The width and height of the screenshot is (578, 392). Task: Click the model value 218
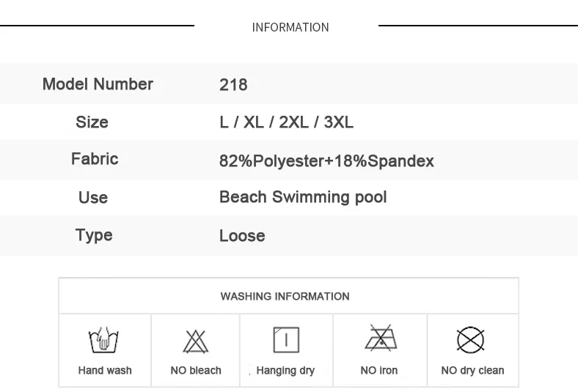pos(233,85)
